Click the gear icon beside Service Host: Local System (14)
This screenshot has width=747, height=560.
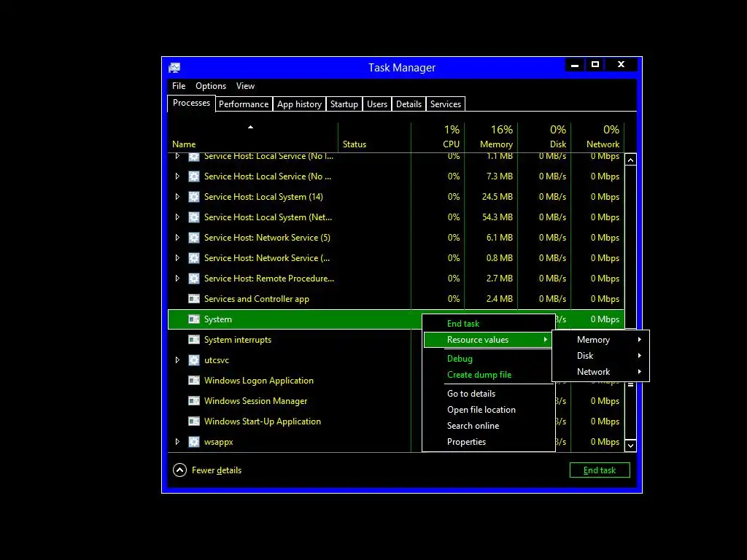pyautogui.click(x=194, y=197)
